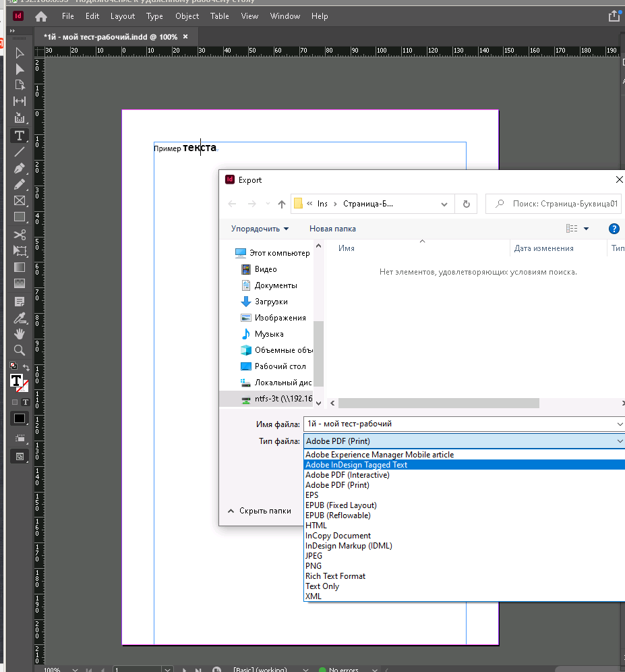Select the Pencil tool
The image size is (625, 672).
20,184
